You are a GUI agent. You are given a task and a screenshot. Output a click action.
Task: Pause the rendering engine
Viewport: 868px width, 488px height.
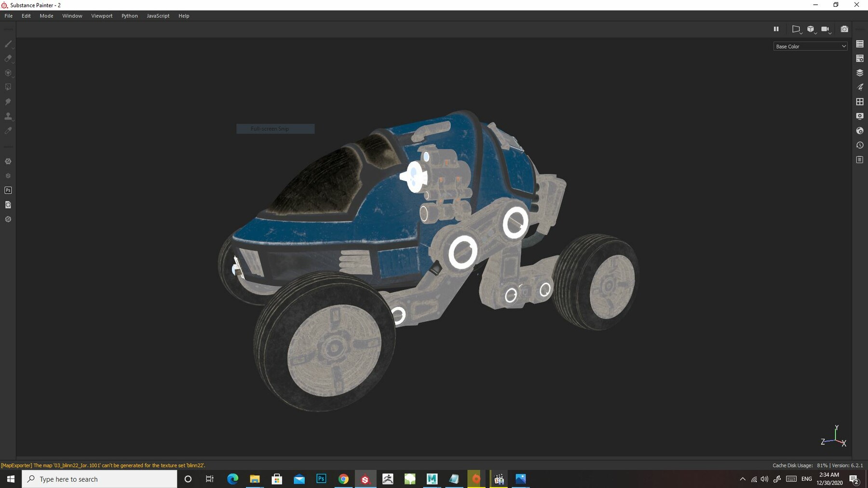point(776,29)
